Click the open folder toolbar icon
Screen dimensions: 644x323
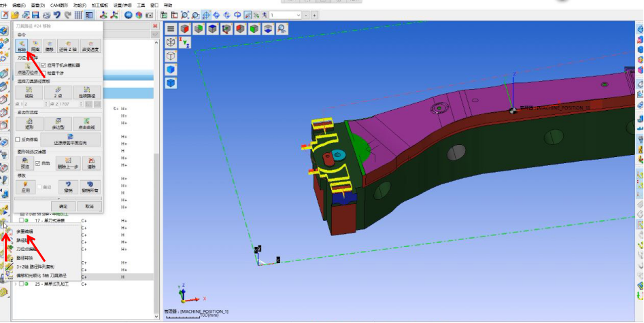click(15, 15)
